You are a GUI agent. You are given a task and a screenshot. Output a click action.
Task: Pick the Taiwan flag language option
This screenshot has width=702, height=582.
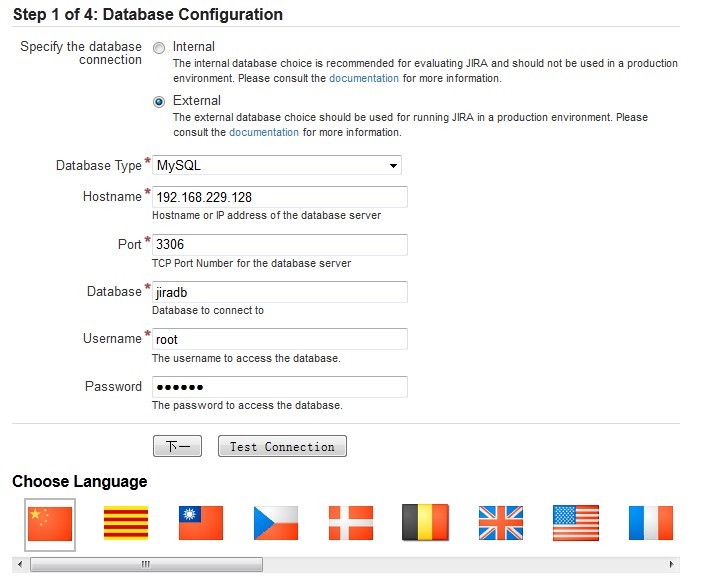(201, 523)
